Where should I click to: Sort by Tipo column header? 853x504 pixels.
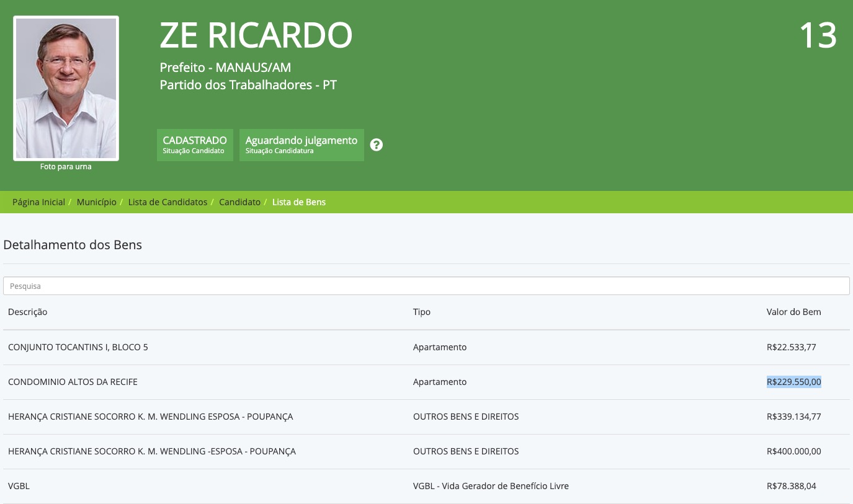click(422, 312)
